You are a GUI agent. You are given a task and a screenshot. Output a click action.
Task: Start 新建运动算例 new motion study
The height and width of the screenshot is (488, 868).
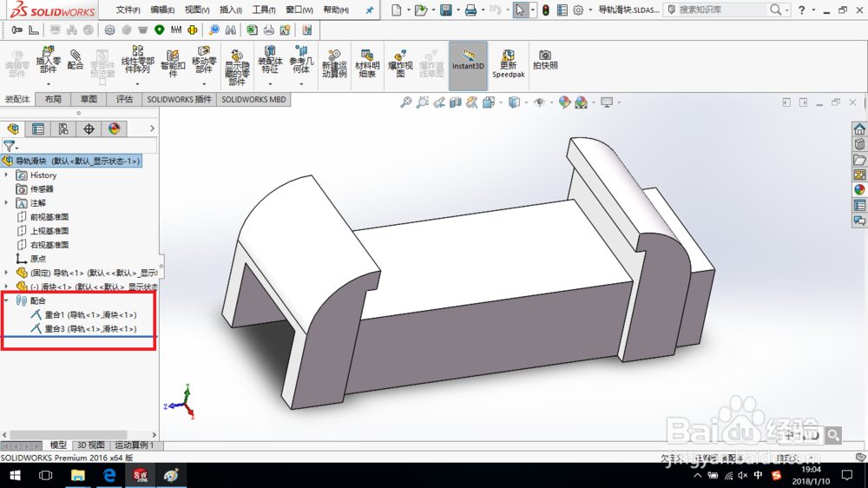334,63
